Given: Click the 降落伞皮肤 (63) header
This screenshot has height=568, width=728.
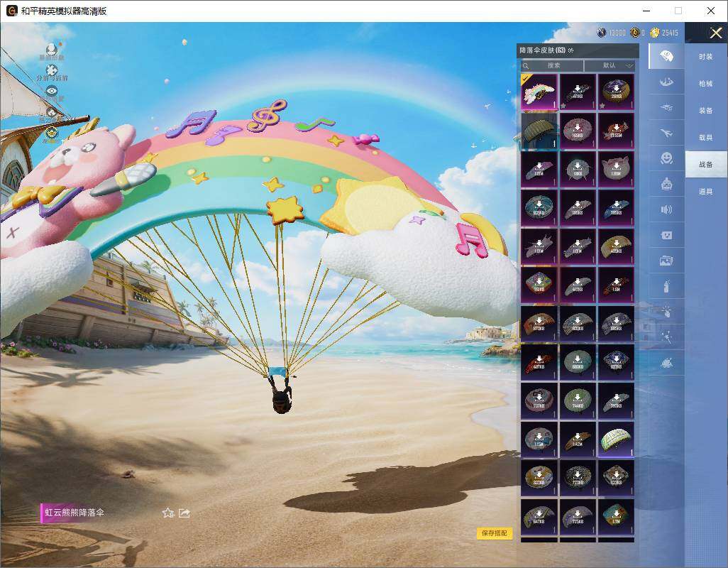Looking at the screenshot, I should [542, 50].
